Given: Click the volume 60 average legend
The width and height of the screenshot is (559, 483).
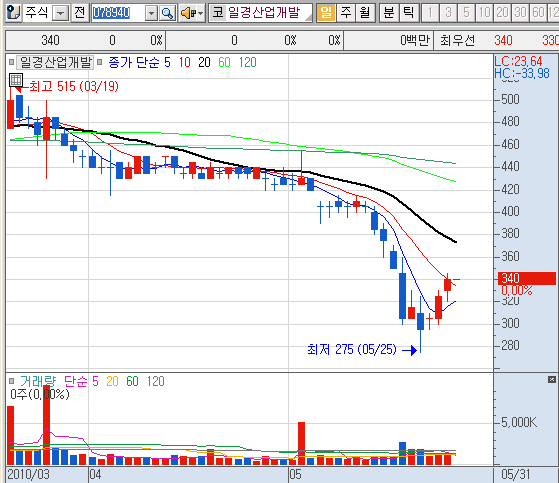Looking at the screenshot, I should click(132, 381).
